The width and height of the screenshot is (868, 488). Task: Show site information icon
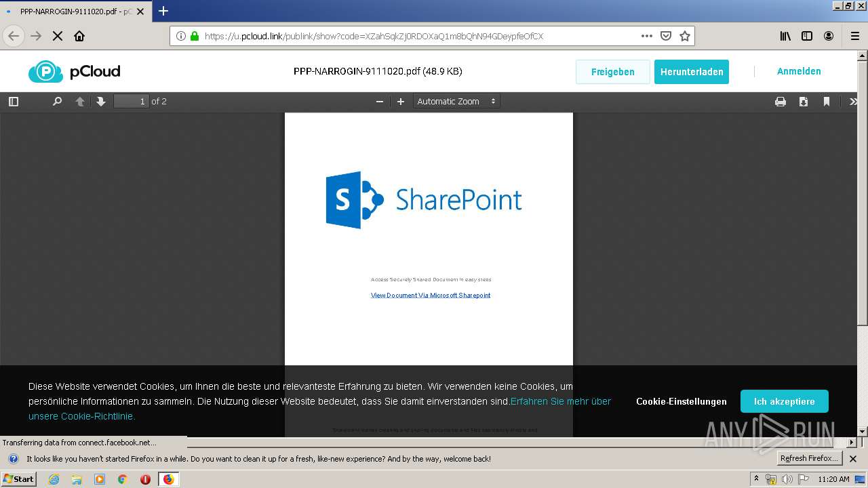click(181, 36)
